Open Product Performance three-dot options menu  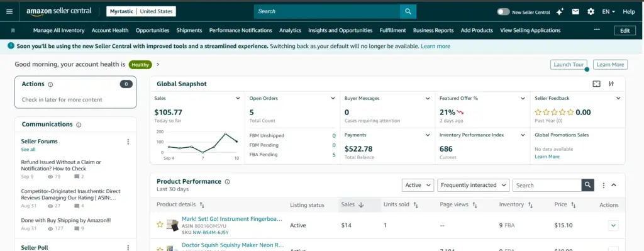[603, 186]
